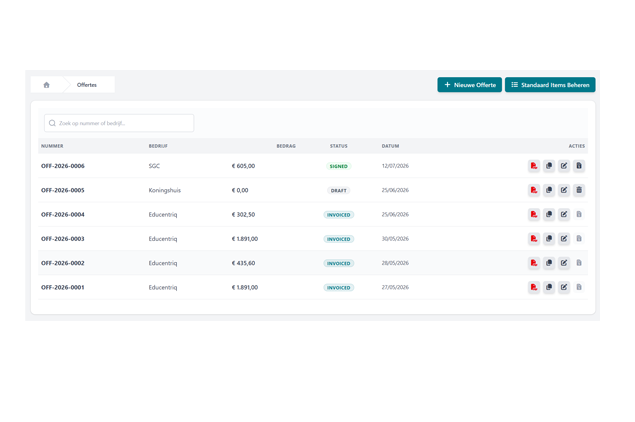Duplicate quote OFF-2026-0005

click(x=549, y=190)
